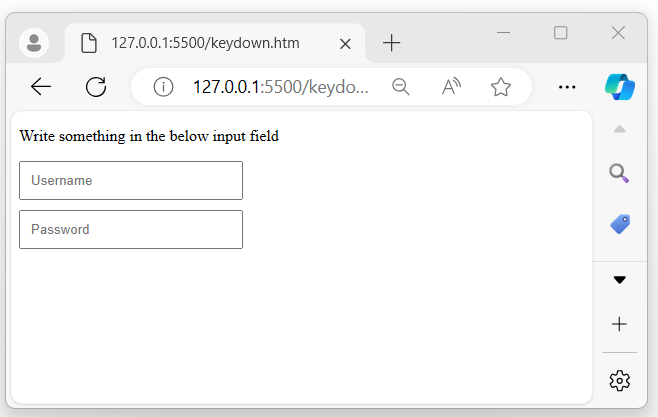Reload the current page
The width and height of the screenshot is (658, 417).
pos(96,87)
